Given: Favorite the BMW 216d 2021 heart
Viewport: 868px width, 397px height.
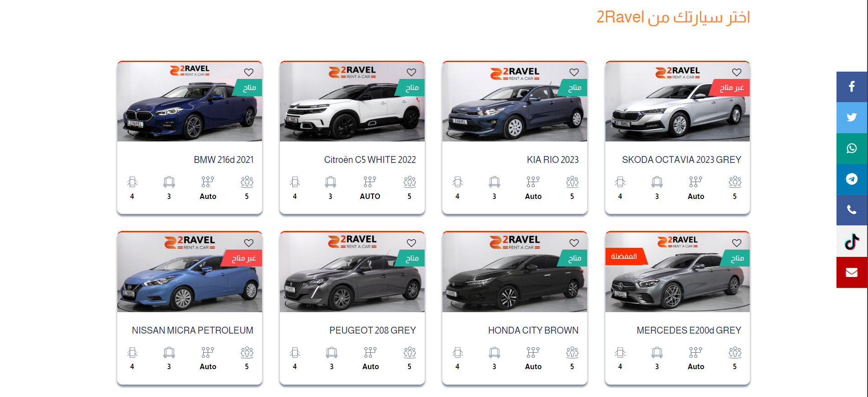Looking at the screenshot, I should point(249,72).
